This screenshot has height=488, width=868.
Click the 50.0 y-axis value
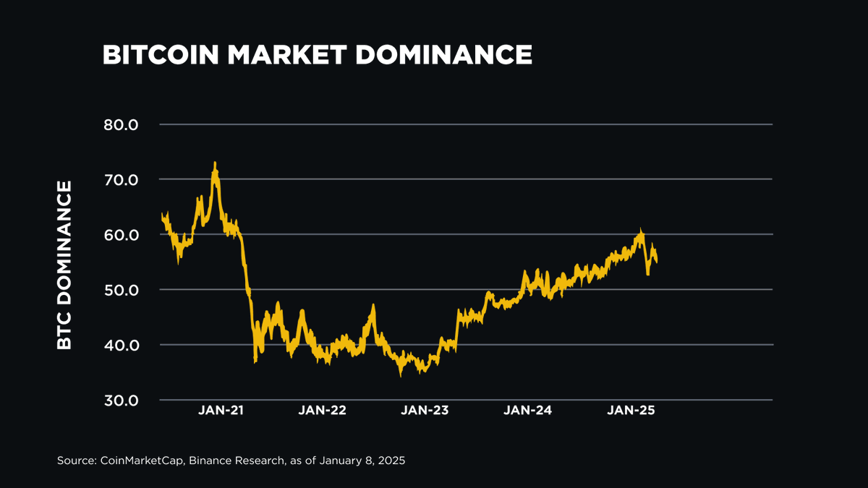pyautogui.click(x=121, y=289)
